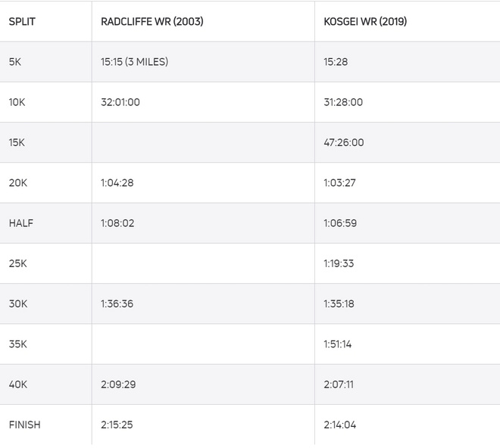This screenshot has height=448, width=500.
Task: Click Radcliffe's 30K split 1:36:36
Action: click(x=117, y=304)
